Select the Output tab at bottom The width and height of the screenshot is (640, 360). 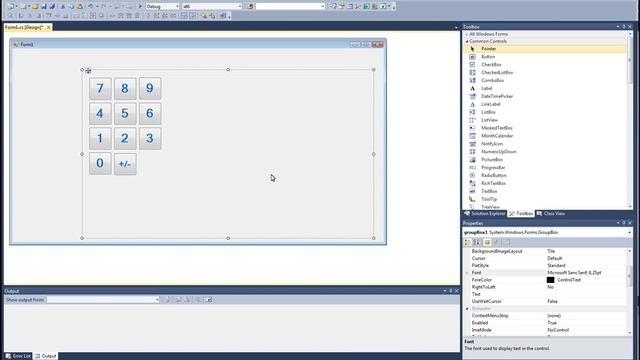46,356
